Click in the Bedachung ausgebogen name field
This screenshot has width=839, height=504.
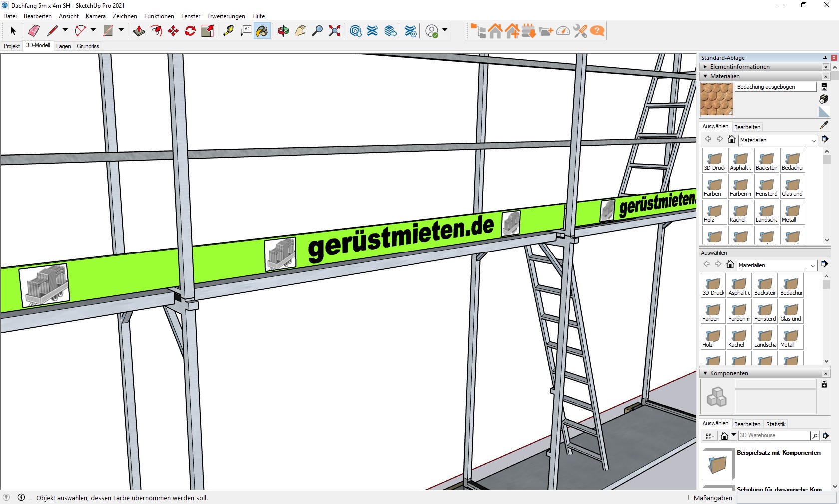click(776, 87)
